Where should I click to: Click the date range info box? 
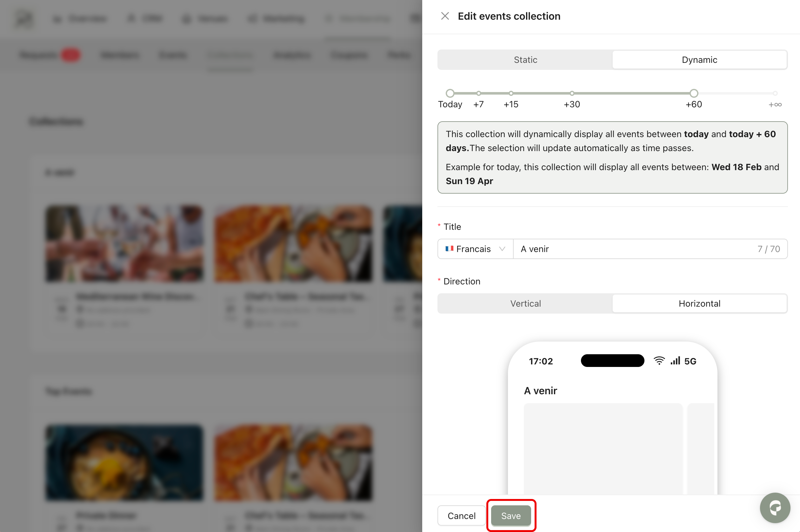(612, 157)
